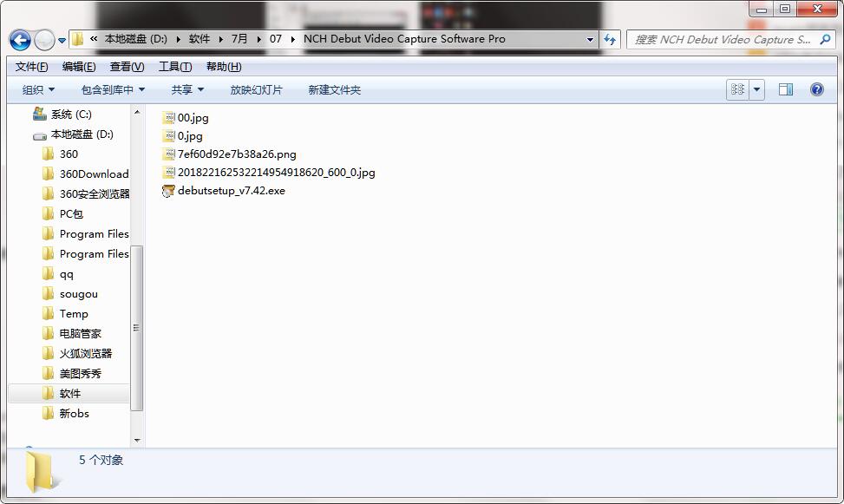Minimize the Explorer window
844x504 pixels.
pyautogui.click(x=761, y=10)
